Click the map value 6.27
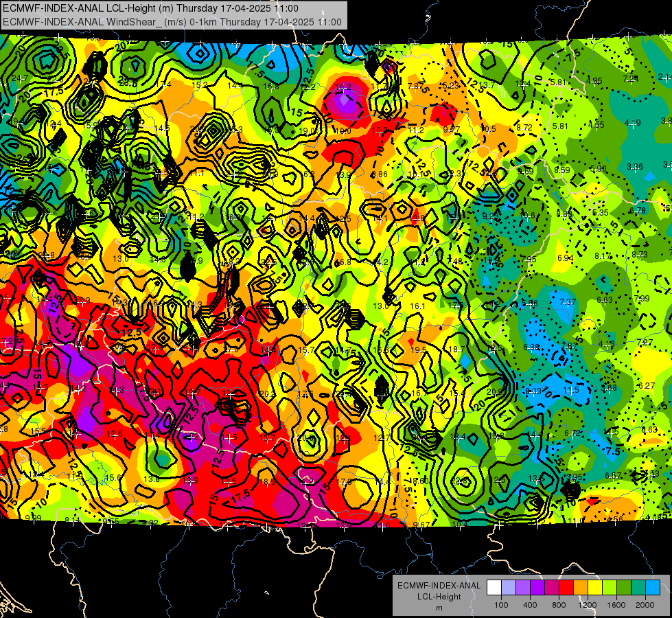Viewport: 672px width, 618px height. pyautogui.click(x=647, y=385)
